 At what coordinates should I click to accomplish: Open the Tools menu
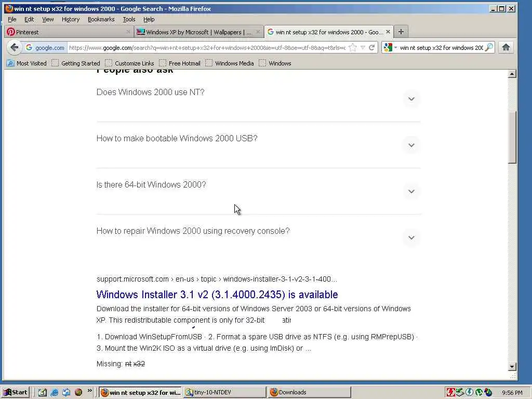129,19
